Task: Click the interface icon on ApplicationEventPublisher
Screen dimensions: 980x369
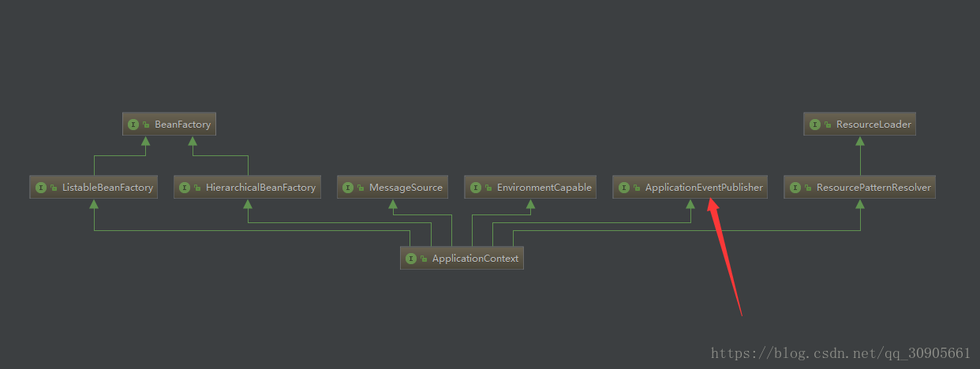Action: point(624,188)
